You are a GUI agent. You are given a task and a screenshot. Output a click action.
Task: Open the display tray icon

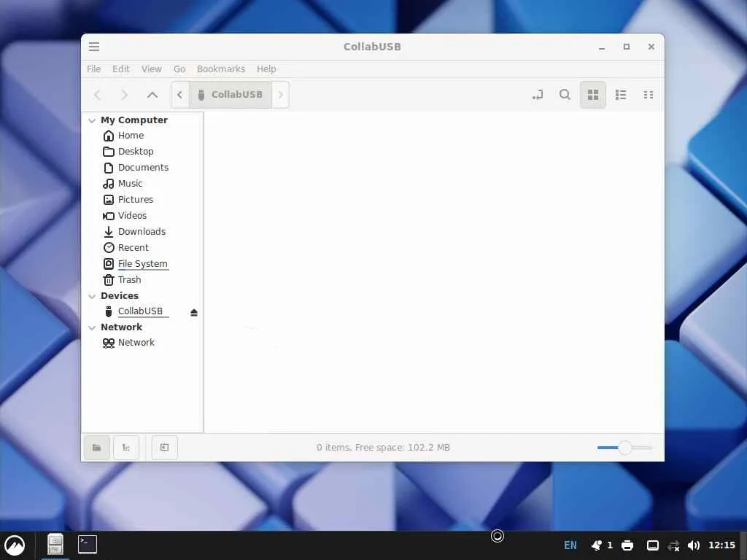coord(653,545)
